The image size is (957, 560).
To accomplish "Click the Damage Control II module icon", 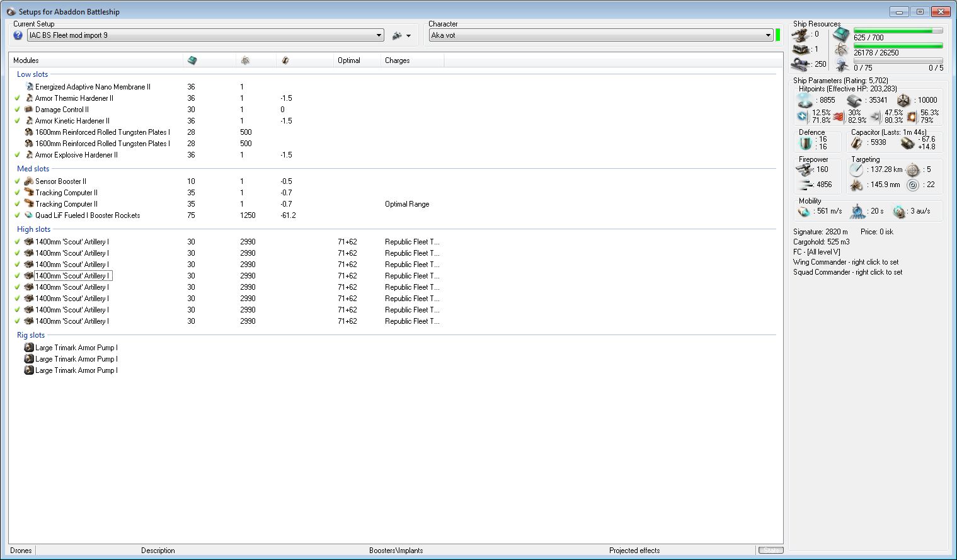I will (x=29, y=110).
